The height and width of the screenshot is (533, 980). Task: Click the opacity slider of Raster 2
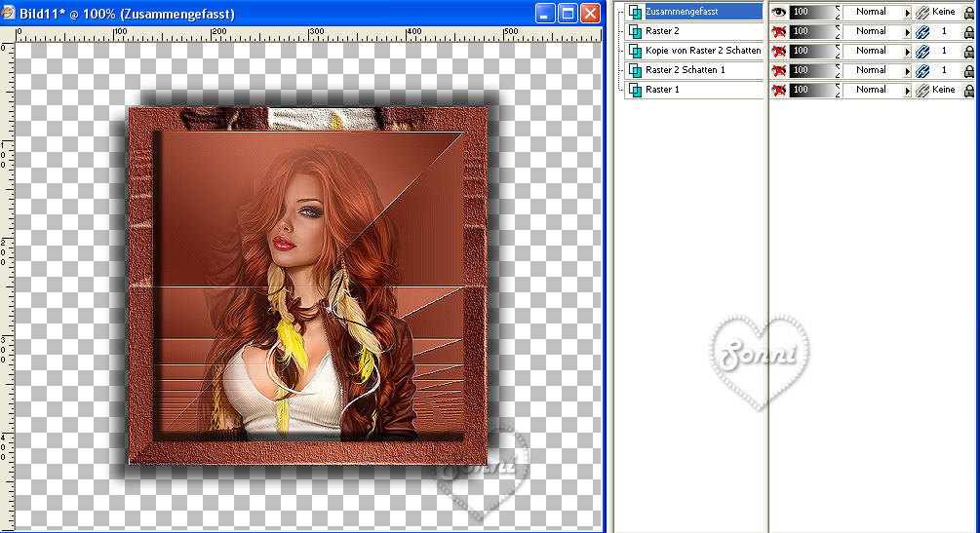coord(814,31)
